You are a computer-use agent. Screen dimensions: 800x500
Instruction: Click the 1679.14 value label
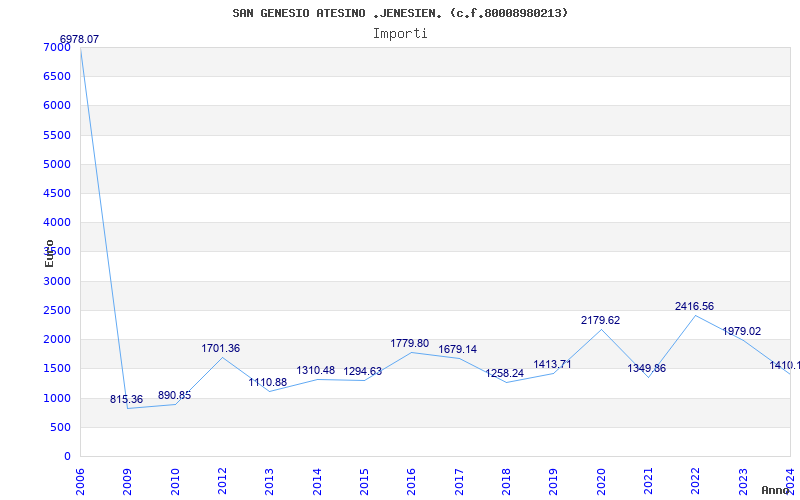pyautogui.click(x=458, y=349)
